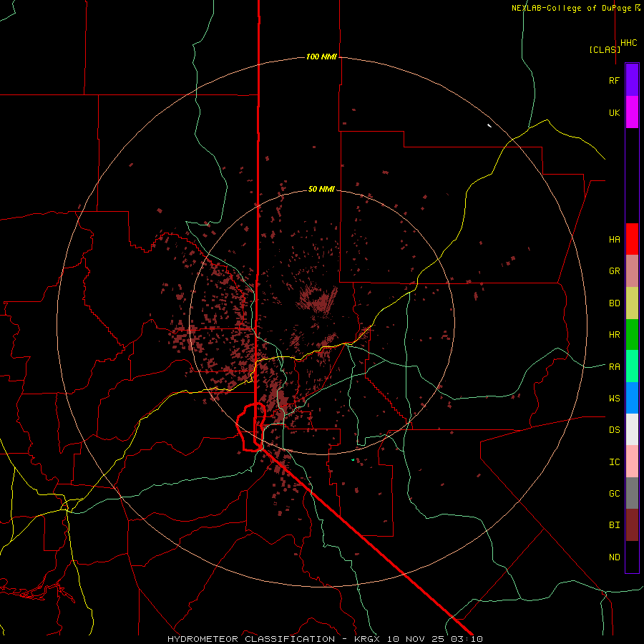Click the KRGX radar site identifier
This screenshot has height=644, width=644.
point(366,639)
